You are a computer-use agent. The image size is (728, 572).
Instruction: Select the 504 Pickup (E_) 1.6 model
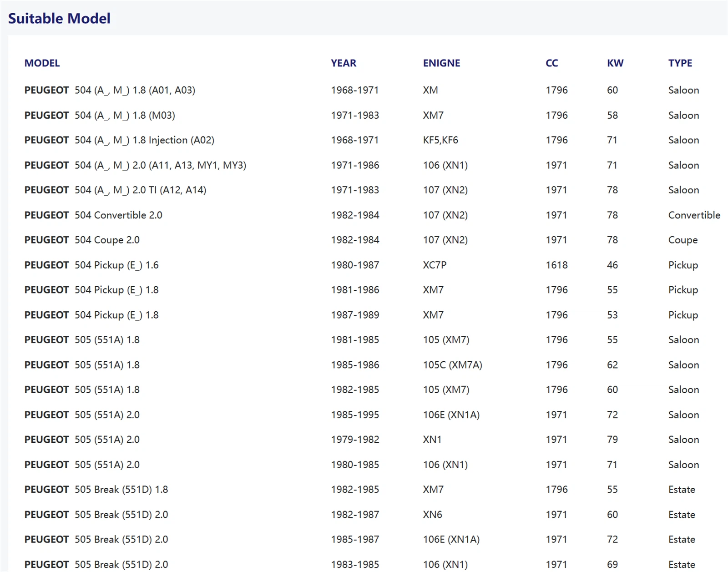(x=91, y=265)
